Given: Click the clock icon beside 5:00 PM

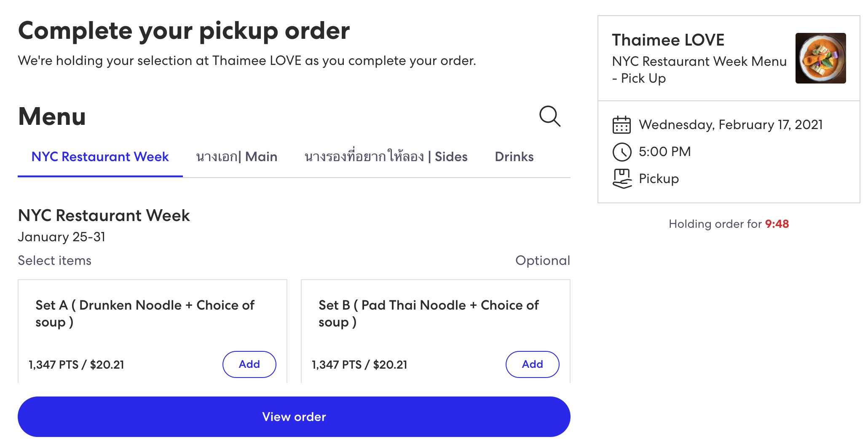Looking at the screenshot, I should tap(621, 151).
